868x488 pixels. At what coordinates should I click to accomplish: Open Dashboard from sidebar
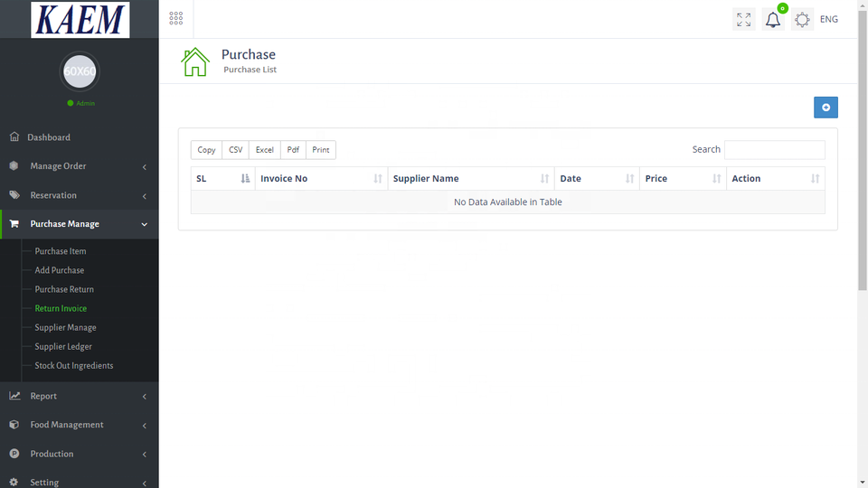[49, 137]
